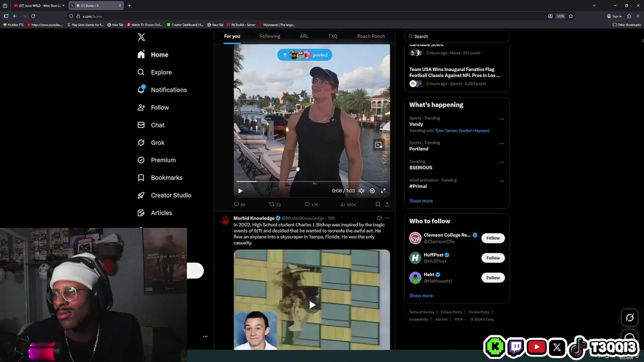Open more options for Vandy trend
The image size is (644, 362).
pyautogui.click(x=502, y=119)
